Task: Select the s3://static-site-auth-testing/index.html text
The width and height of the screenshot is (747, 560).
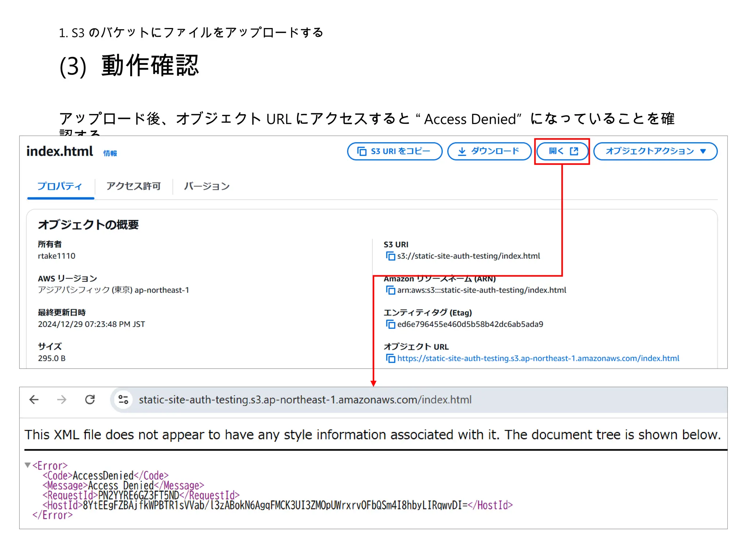Action: (469, 256)
